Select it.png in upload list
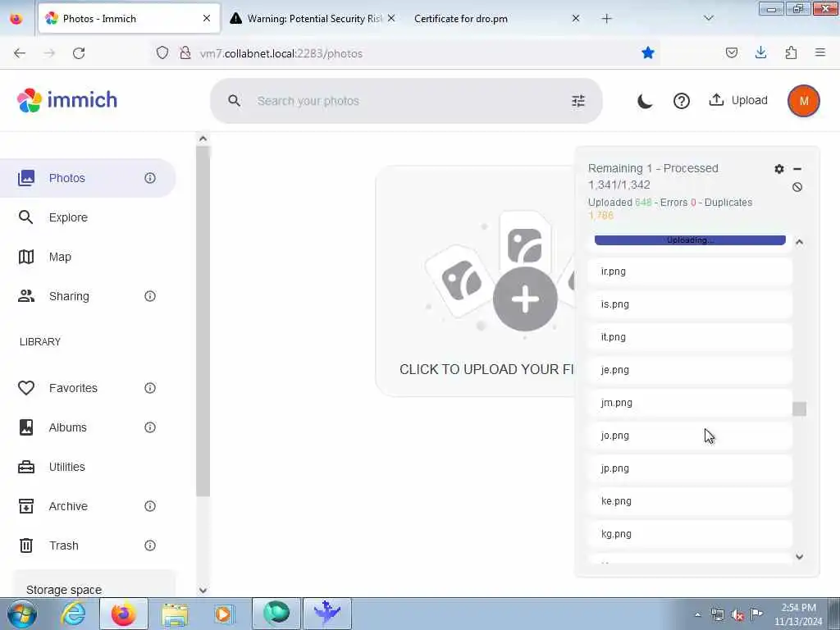Viewport: 840px width, 630px height. (x=690, y=337)
